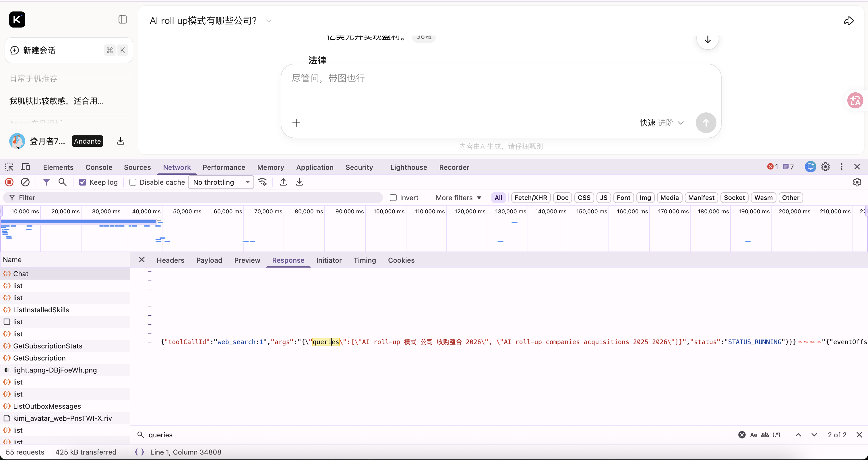Open the Payload request tab
The height and width of the screenshot is (460, 868).
click(x=209, y=260)
